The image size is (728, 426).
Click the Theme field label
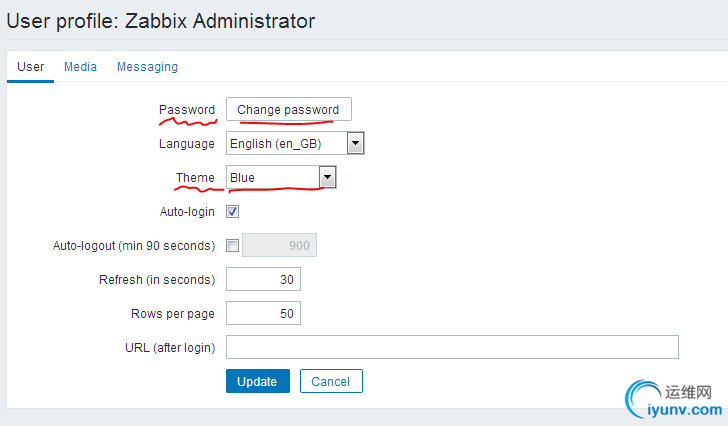pyautogui.click(x=195, y=178)
